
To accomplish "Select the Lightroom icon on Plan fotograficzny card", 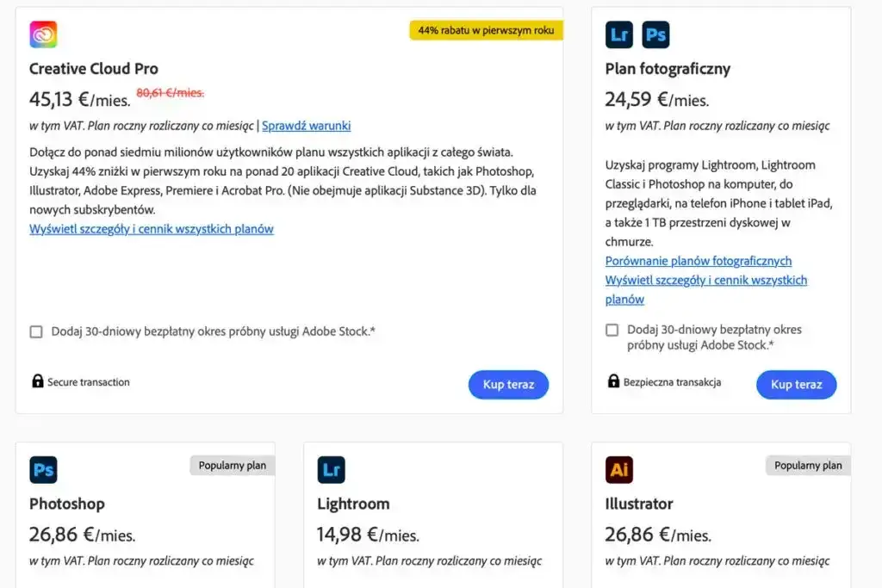I will 618,34.
